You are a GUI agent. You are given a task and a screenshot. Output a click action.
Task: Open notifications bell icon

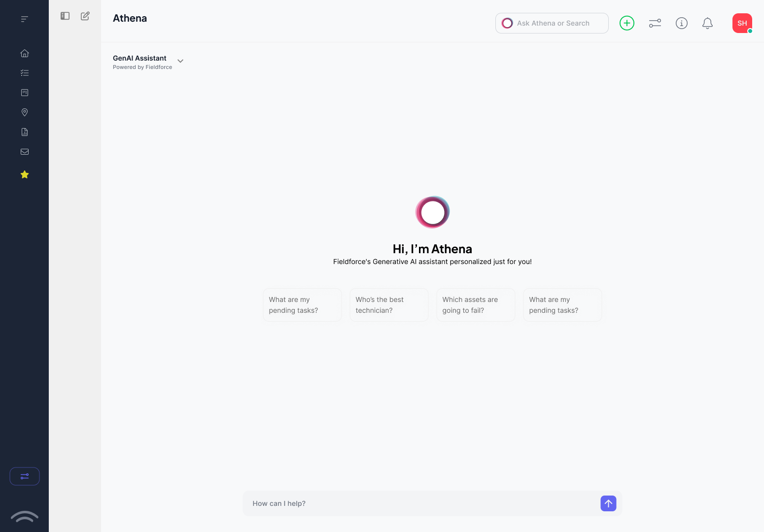point(707,23)
